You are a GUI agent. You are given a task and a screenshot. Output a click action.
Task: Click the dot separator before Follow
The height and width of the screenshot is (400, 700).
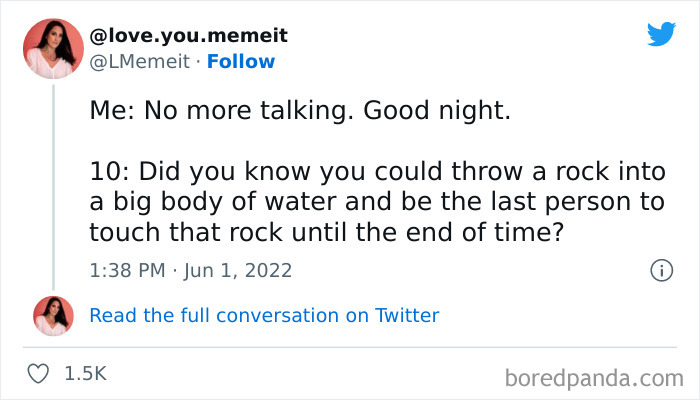[x=197, y=61]
